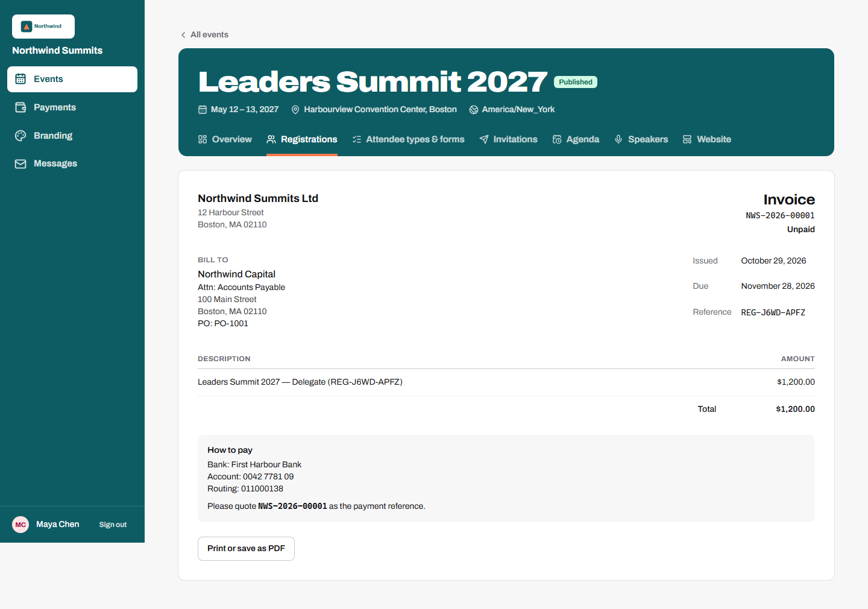This screenshot has width=868, height=609.
Task: Click the bold total amount $1,200.00
Action: 795,409
